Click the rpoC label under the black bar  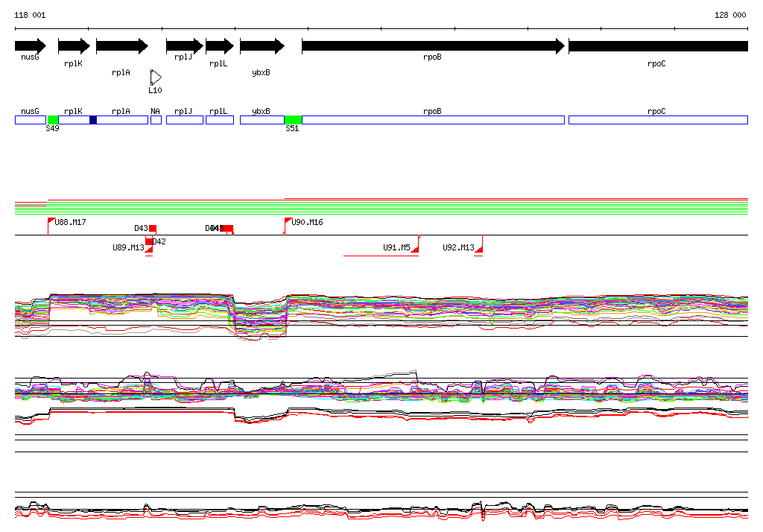(x=656, y=64)
